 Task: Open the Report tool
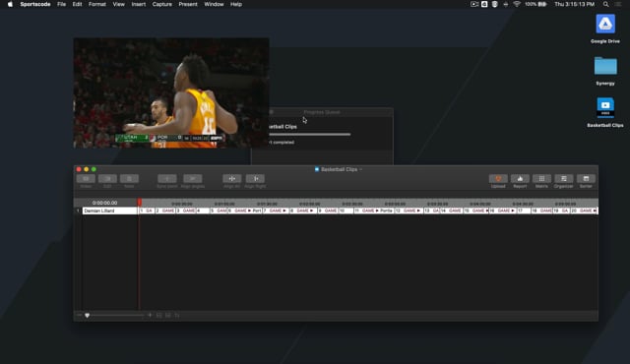click(520, 179)
